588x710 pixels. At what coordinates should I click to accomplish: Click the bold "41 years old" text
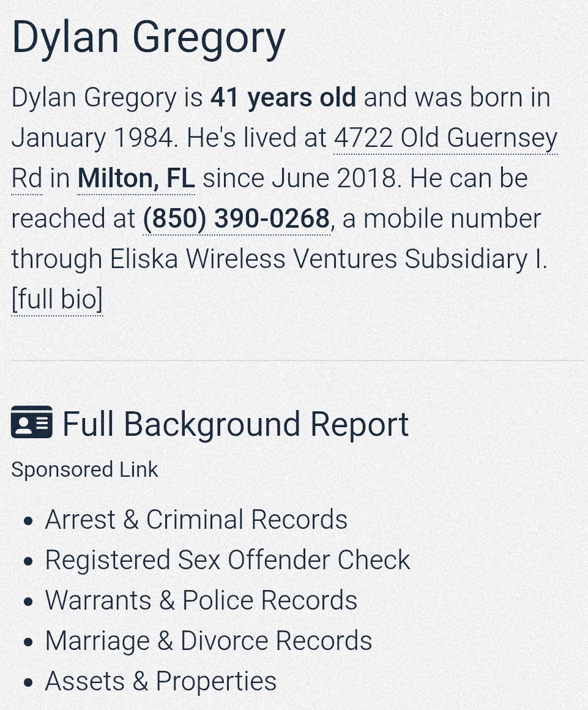pos(283,98)
